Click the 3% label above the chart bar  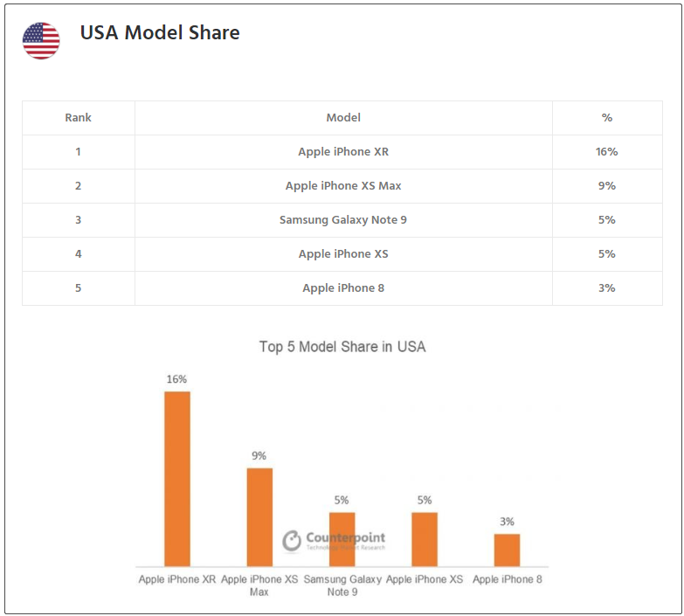pyautogui.click(x=507, y=522)
